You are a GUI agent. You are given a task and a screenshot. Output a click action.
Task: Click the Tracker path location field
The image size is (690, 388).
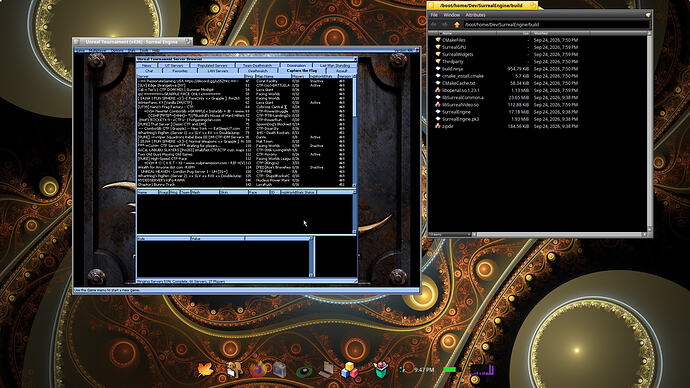coord(556,25)
